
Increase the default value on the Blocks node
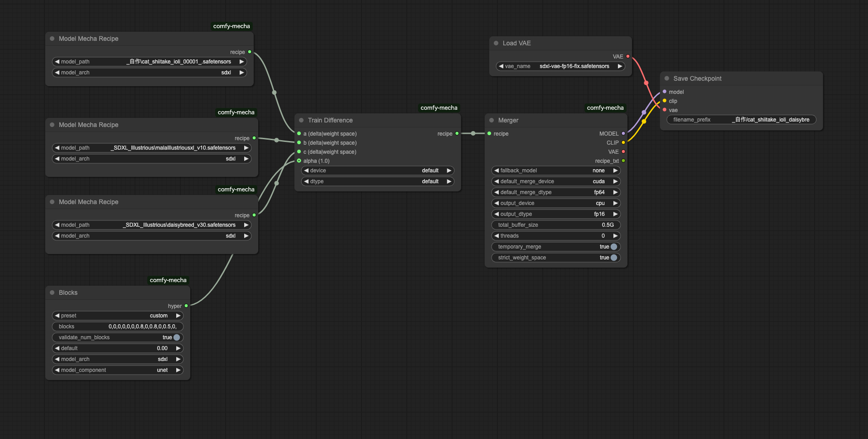(178, 348)
